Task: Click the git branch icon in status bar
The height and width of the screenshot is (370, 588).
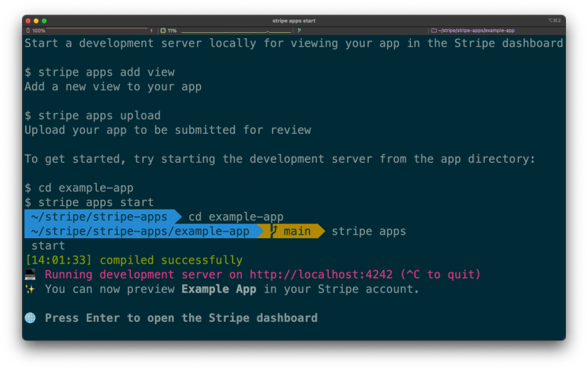Action: (299, 30)
